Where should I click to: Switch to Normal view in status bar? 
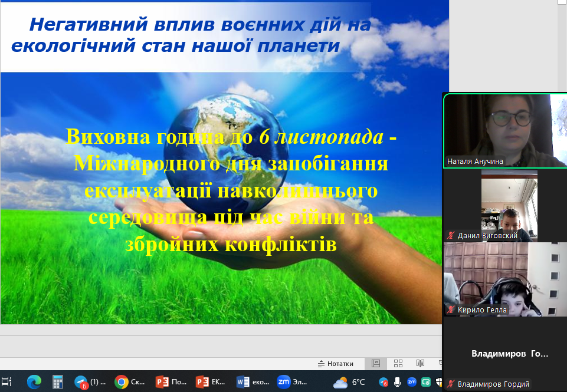pyautogui.click(x=375, y=364)
